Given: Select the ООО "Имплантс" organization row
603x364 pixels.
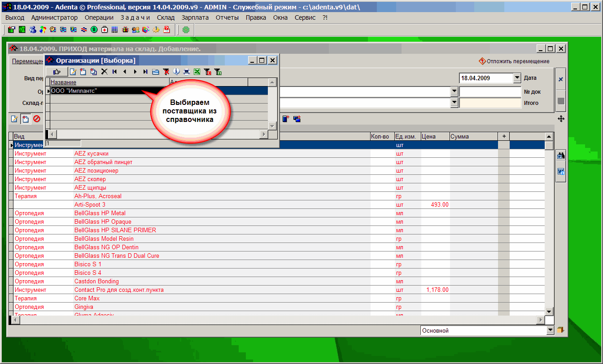Looking at the screenshot, I should click(108, 91).
